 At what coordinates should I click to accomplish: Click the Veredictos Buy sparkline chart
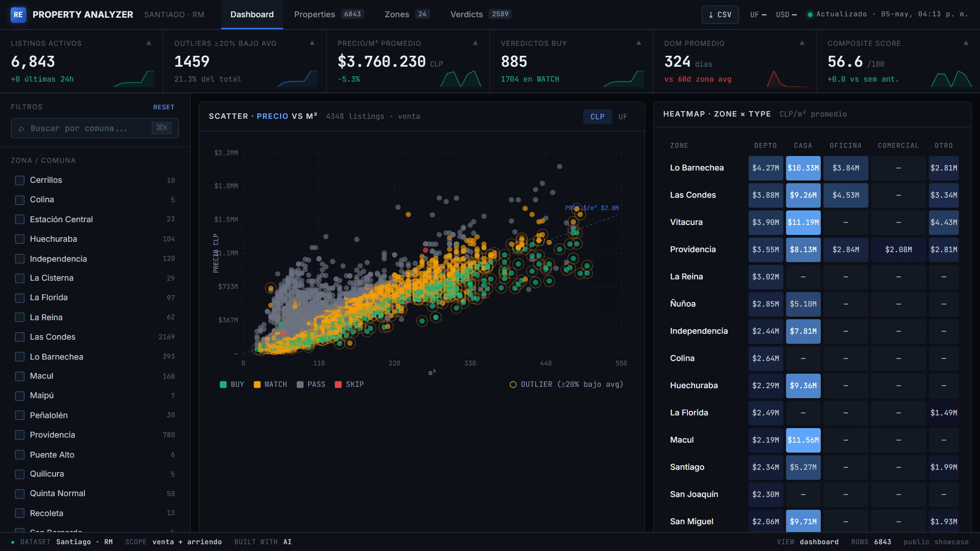(624, 78)
